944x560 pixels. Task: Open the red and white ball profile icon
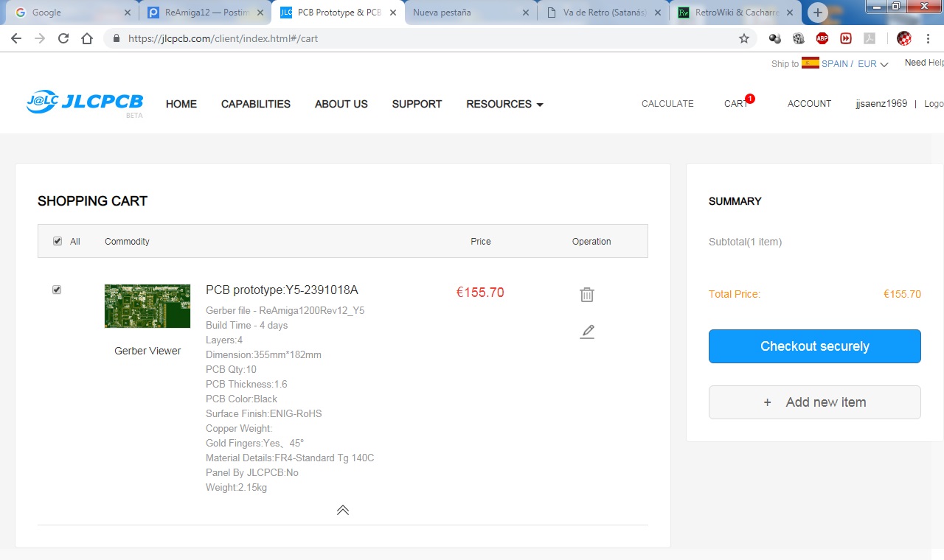[904, 38]
